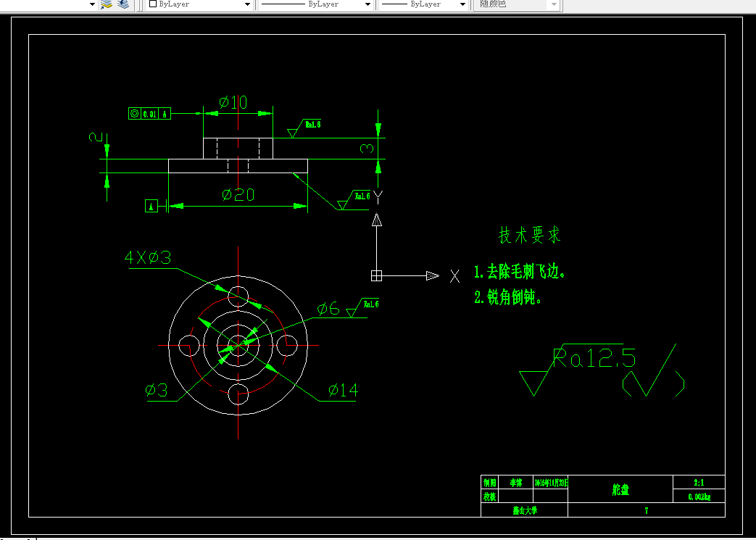Select the 制图 title block cell
The image size is (756, 540).
click(x=489, y=483)
